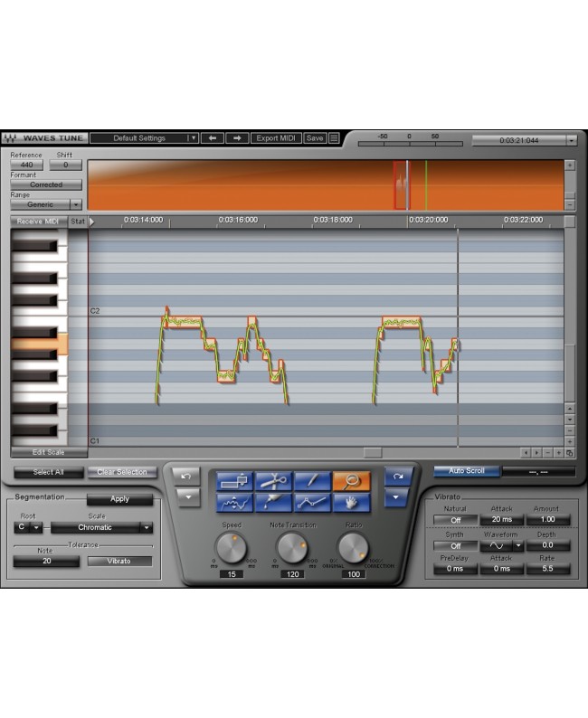Toggle the Tolerance Vibrato button
The height and width of the screenshot is (718, 588).
pos(119,561)
